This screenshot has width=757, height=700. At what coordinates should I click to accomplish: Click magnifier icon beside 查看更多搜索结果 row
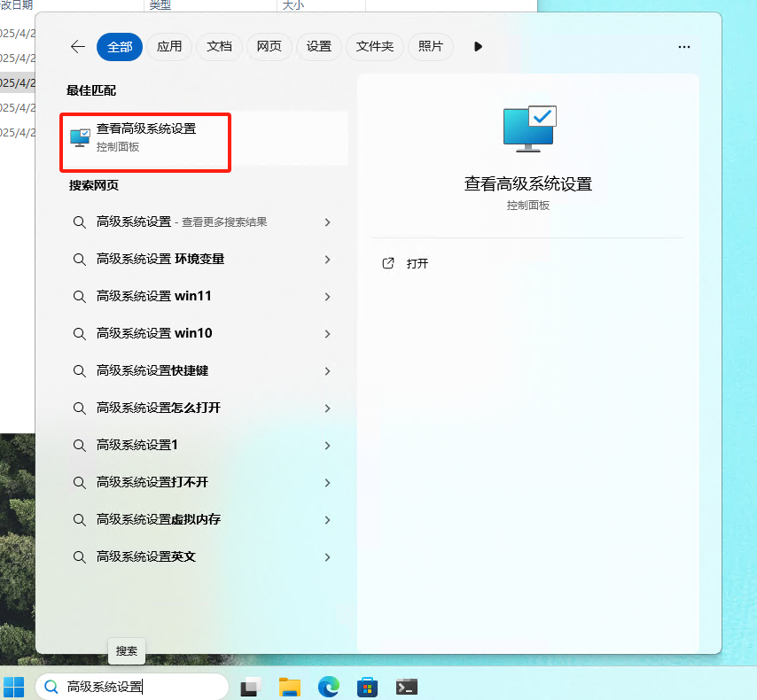coord(79,222)
